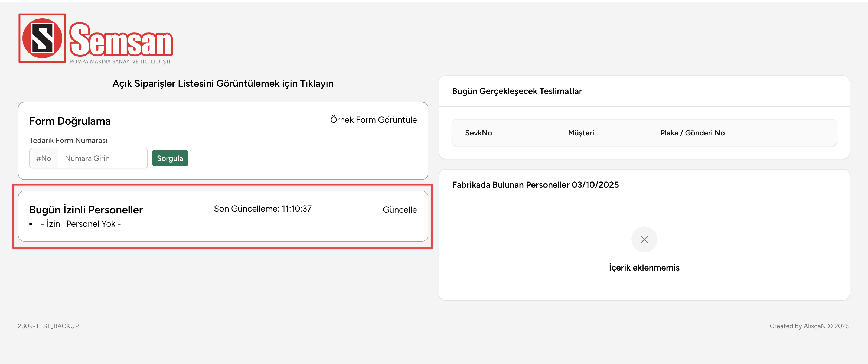Focus the Numara Girin input field
This screenshot has height=364, width=868.
point(103,158)
